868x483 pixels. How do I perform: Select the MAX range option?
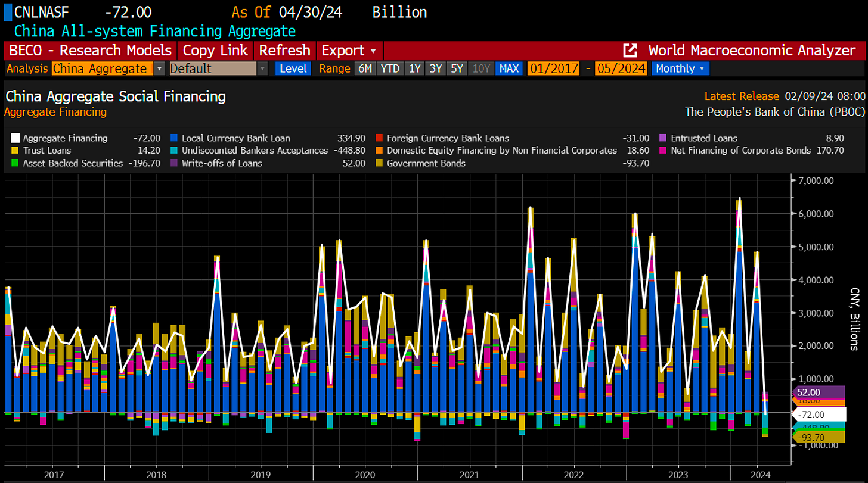(509, 69)
